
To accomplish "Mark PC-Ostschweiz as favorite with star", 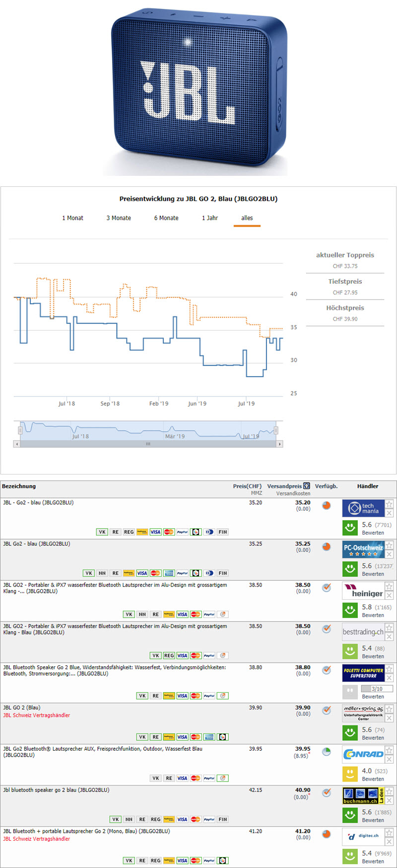I will 389,546.
